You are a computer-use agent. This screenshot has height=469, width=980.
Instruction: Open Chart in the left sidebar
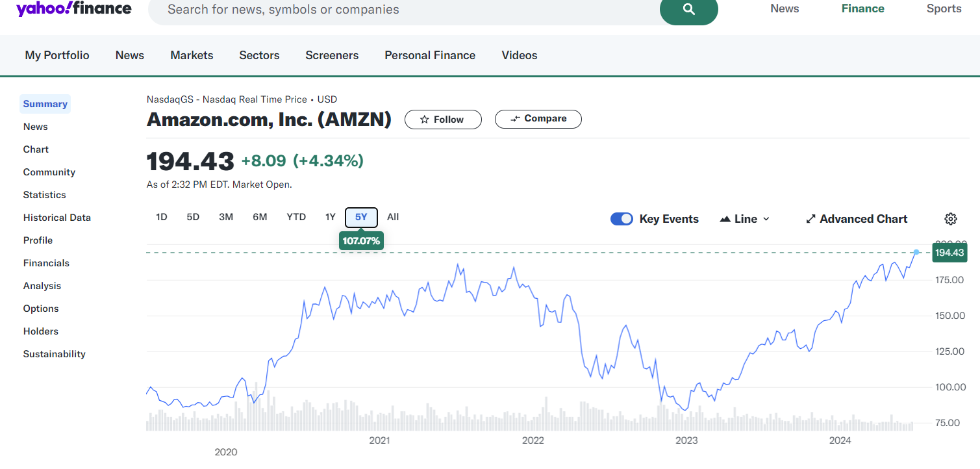pos(36,149)
